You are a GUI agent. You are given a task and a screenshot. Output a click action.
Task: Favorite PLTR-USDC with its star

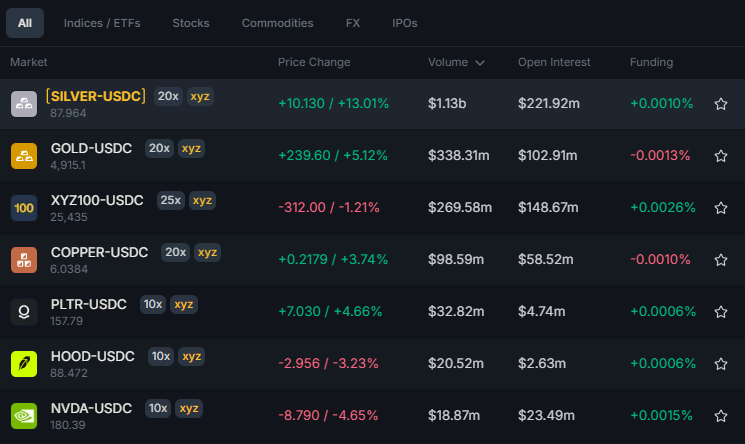click(721, 312)
